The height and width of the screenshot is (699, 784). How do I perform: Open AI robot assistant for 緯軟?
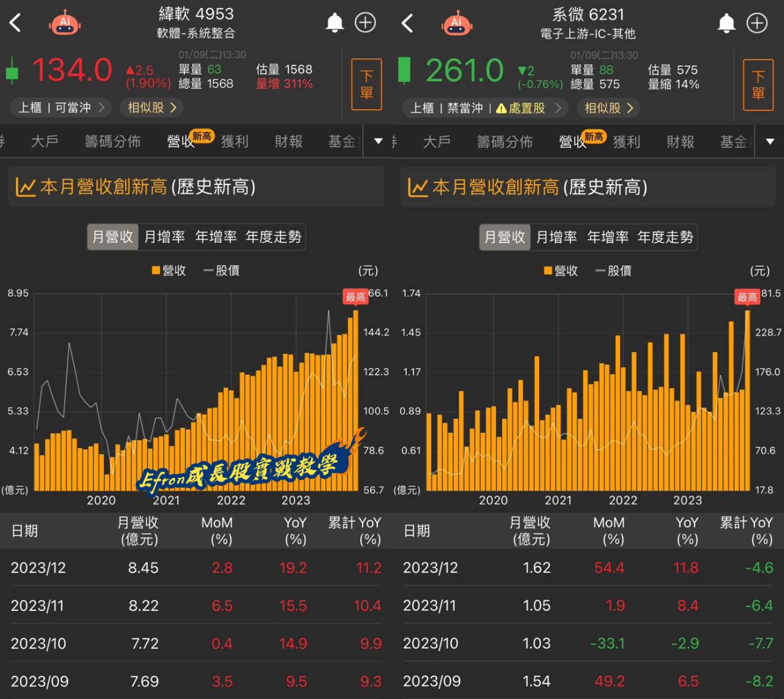point(65,23)
